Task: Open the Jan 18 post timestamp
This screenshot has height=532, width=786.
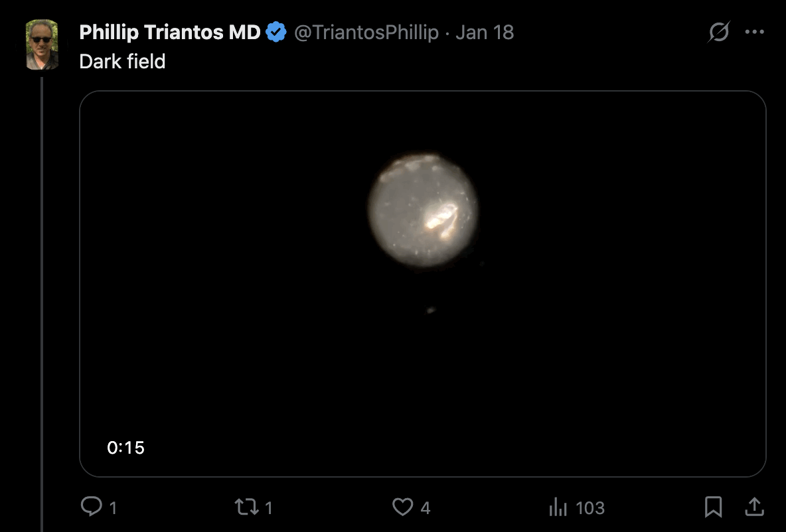Action: coord(485,33)
